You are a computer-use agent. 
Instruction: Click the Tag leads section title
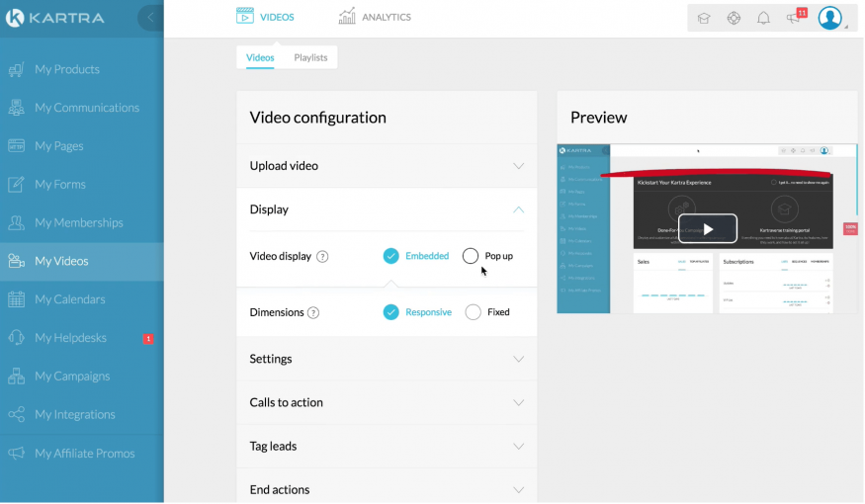tap(273, 446)
